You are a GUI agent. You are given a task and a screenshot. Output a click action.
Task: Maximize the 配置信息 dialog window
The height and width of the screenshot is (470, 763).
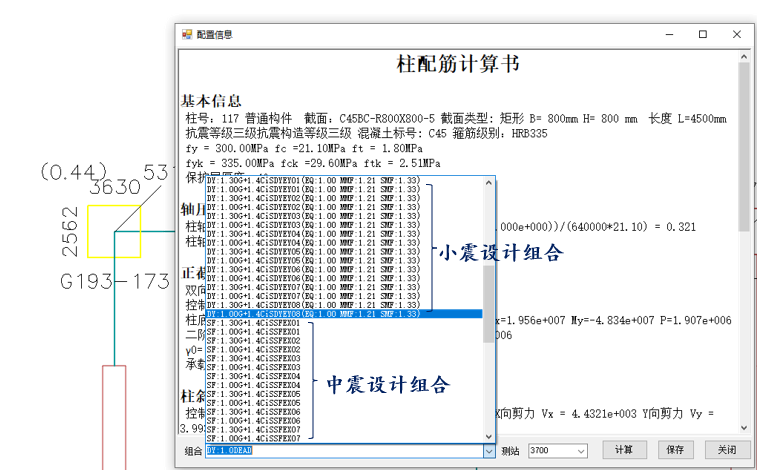coord(702,34)
